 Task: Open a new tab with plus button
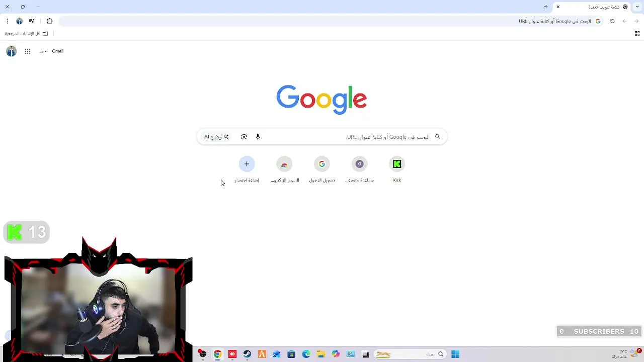click(546, 7)
